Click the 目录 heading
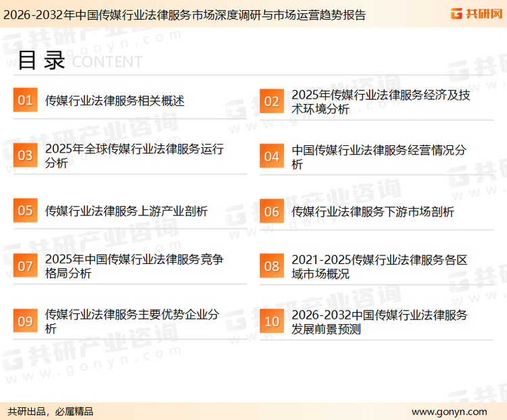Image resolution: width=507 pixels, height=420 pixels. (41, 60)
